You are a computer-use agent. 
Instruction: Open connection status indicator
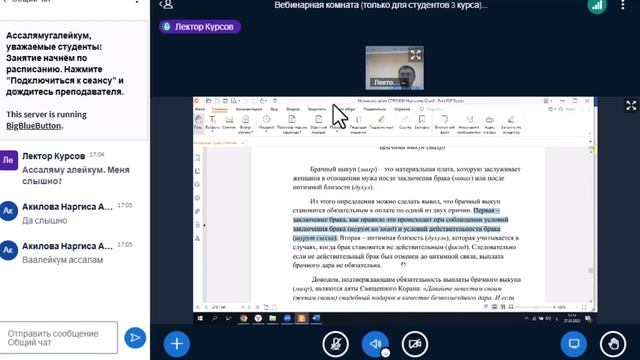(x=597, y=6)
